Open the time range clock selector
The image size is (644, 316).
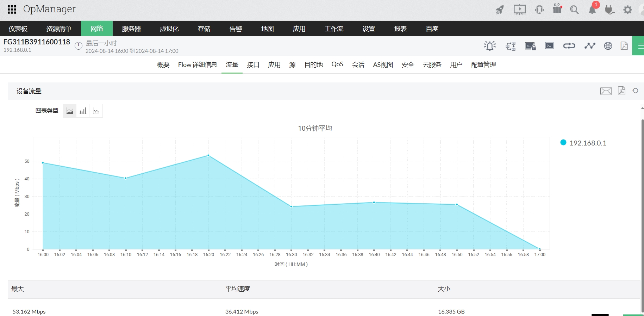point(79,46)
